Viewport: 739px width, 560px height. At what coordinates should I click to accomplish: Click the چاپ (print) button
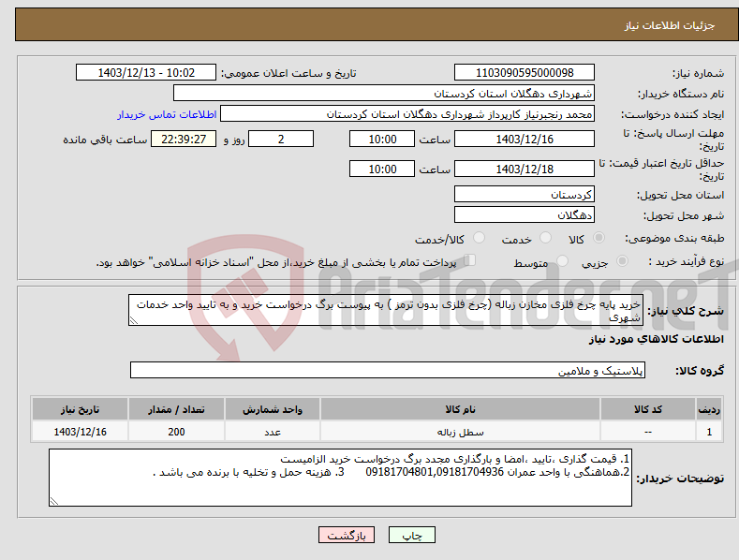pos(411,535)
